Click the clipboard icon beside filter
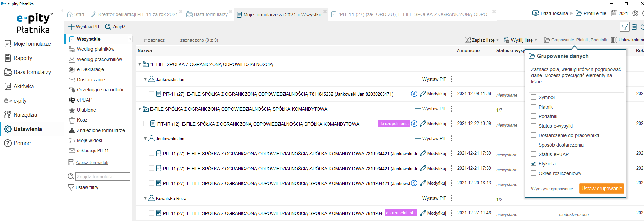Screen dimensions: 644x221 click(x=634, y=27)
